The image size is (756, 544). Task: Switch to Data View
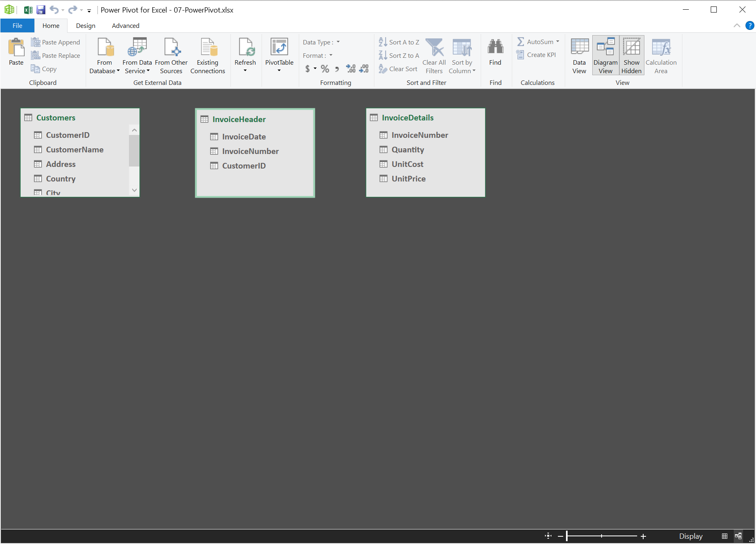[x=579, y=56]
